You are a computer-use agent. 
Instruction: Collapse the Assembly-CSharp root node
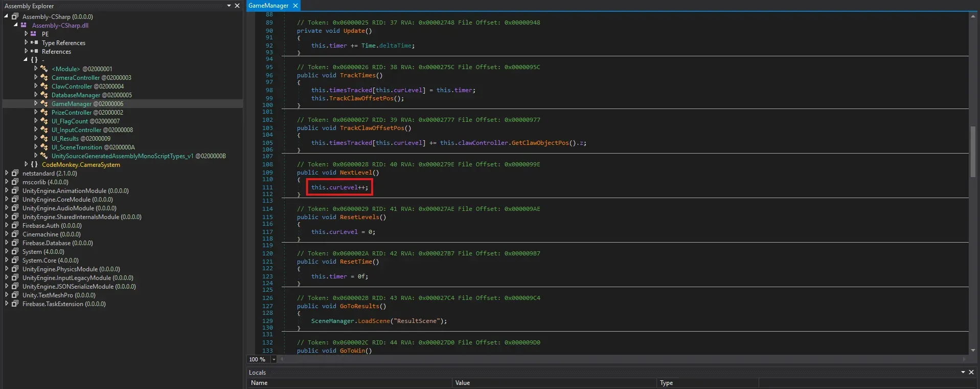coord(7,16)
